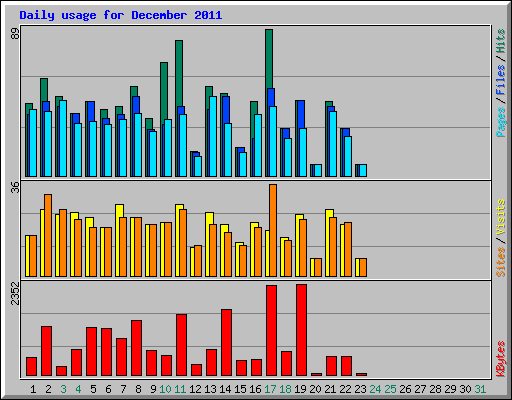Image resolution: width=512 pixels, height=400 pixels.
Task: Click the red "KBytes" legend label
Action: 500,359
